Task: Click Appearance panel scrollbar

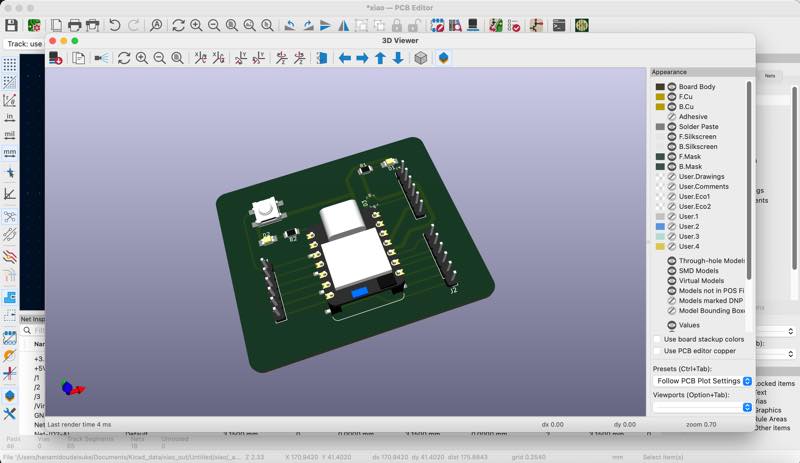Action: (x=749, y=180)
